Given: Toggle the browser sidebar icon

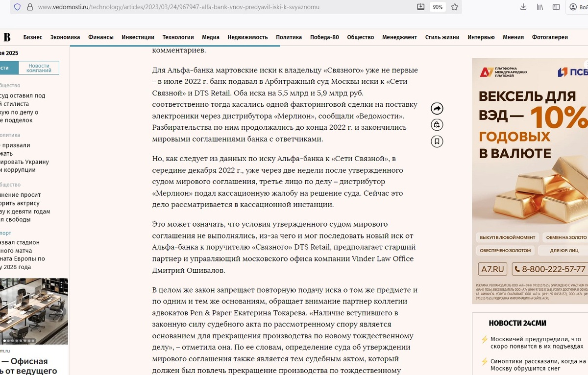Looking at the screenshot, I should pyautogui.click(x=556, y=7).
